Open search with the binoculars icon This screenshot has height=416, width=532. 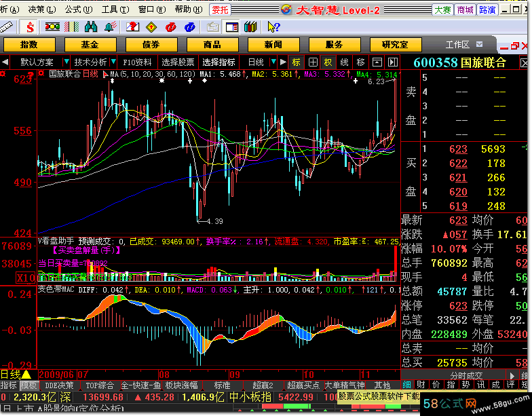91,27
